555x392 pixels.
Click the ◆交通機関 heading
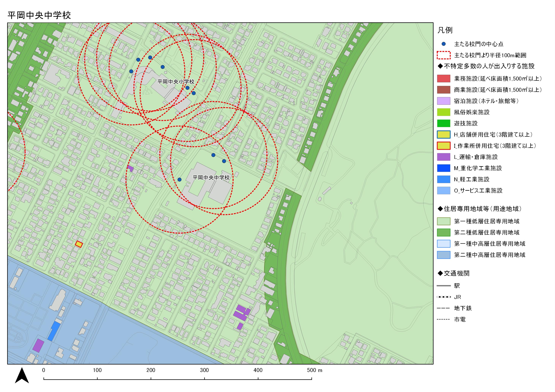[x=453, y=273]
